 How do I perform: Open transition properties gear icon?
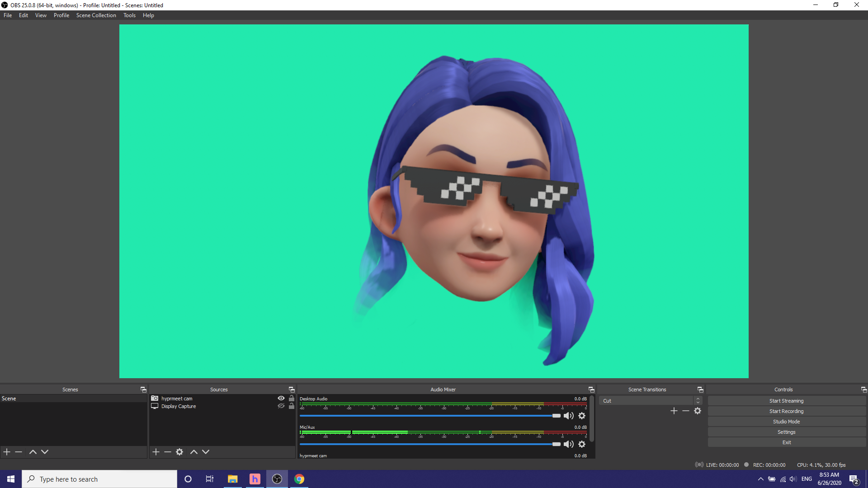[698, 411]
